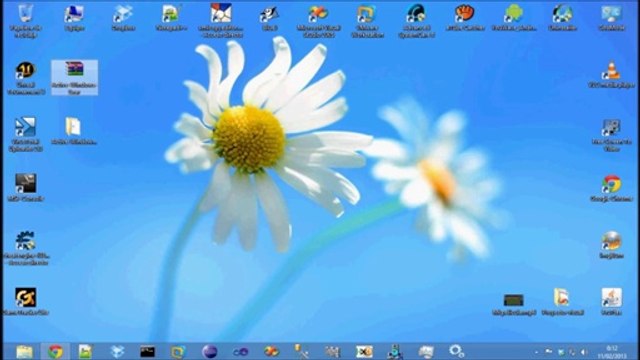Launch the ImgBurn disc desktop shortcut
The image size is (640, 360).
pyautogui.click(x=611, y=245)
